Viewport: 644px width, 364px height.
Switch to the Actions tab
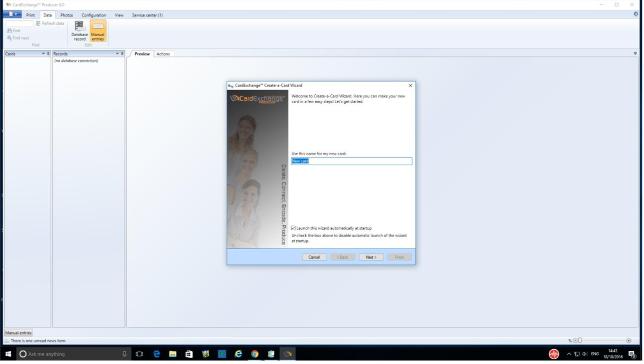[163, 54]
